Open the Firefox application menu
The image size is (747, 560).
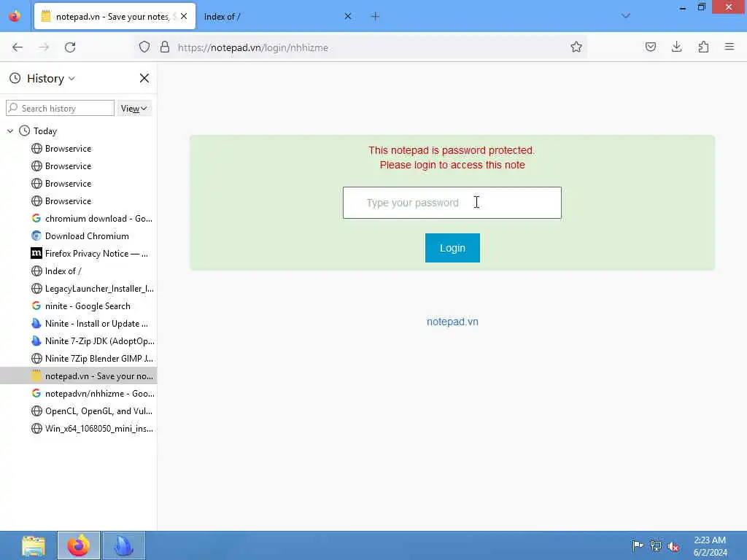point(729,47)
